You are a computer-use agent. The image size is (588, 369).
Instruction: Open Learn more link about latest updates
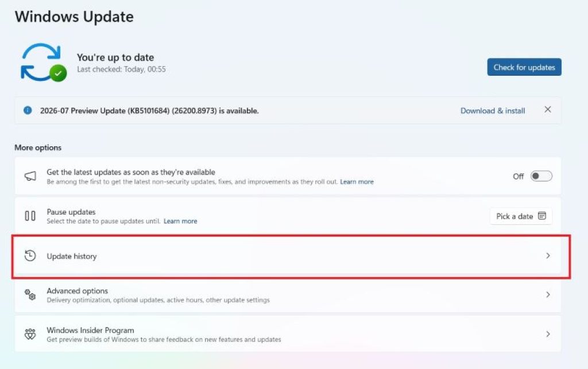coord(357,182)
